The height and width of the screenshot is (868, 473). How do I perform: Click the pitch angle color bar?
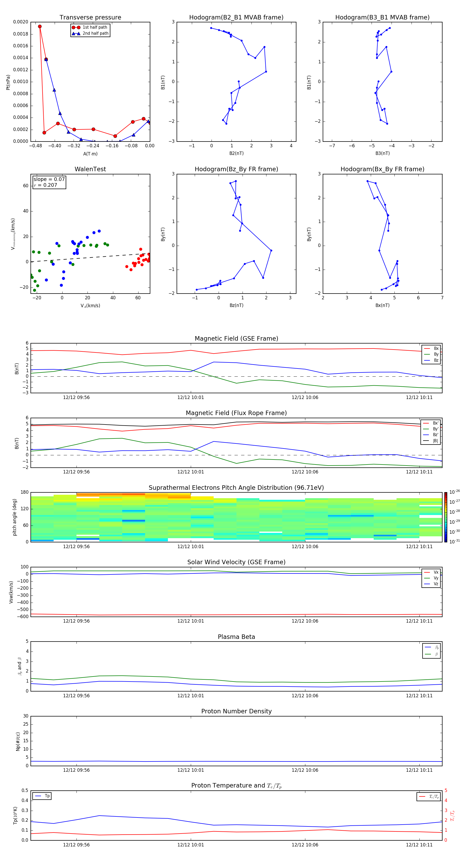[x=446, y=517]
